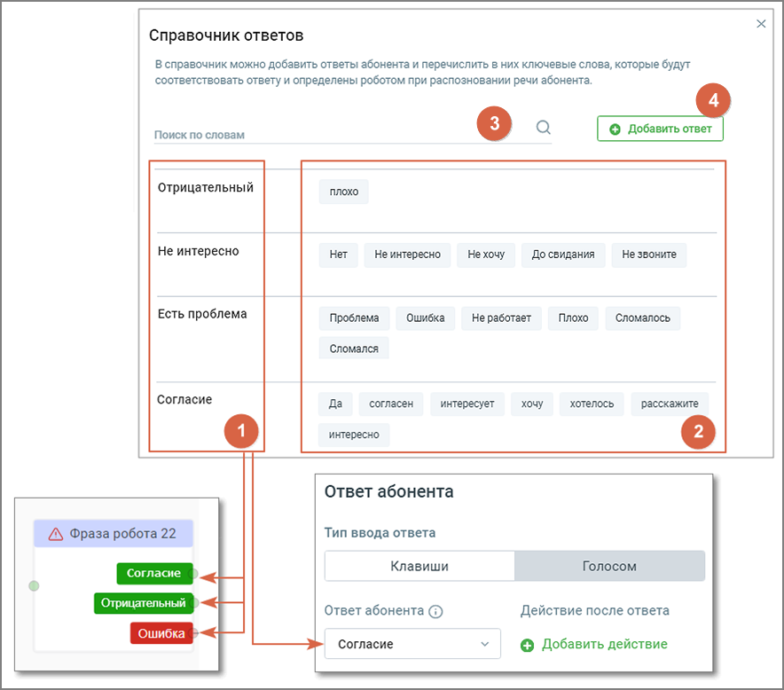Click the green Отрицательный output on the robot block
This screenshot has width=784, height=690.
click(144, 603)
